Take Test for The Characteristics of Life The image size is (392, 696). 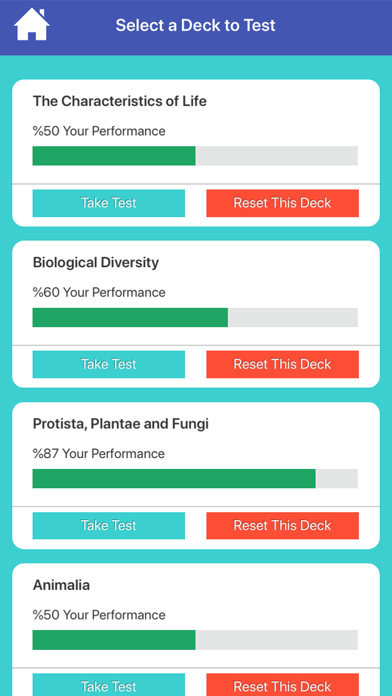coord(109,203)
